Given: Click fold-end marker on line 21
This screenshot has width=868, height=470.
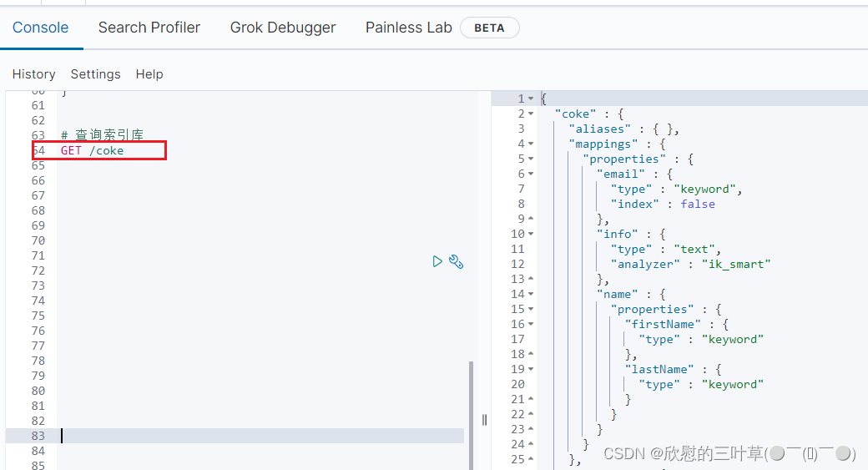Looking at the screenshot, I should point(531,398).
